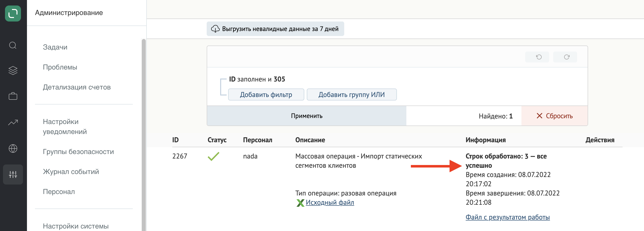Open Настройки уведомлений menu item
644x231 pixels.
[65, 127]
